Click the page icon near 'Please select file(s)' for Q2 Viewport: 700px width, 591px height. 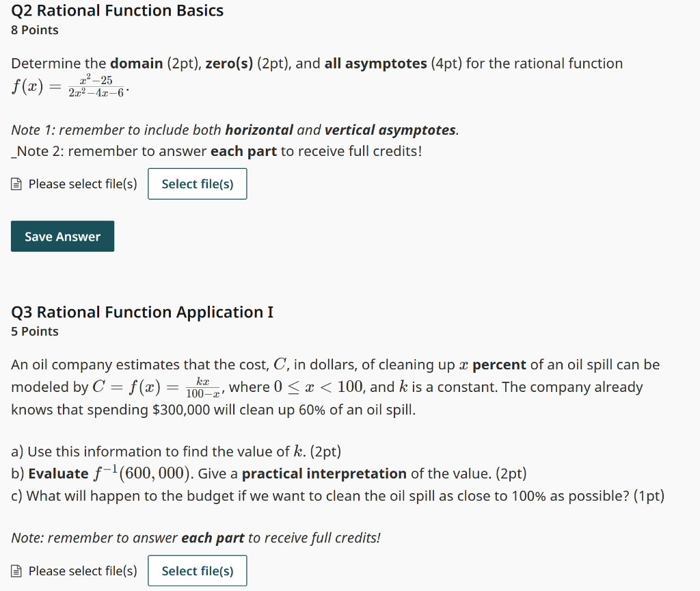coord(14,183)
